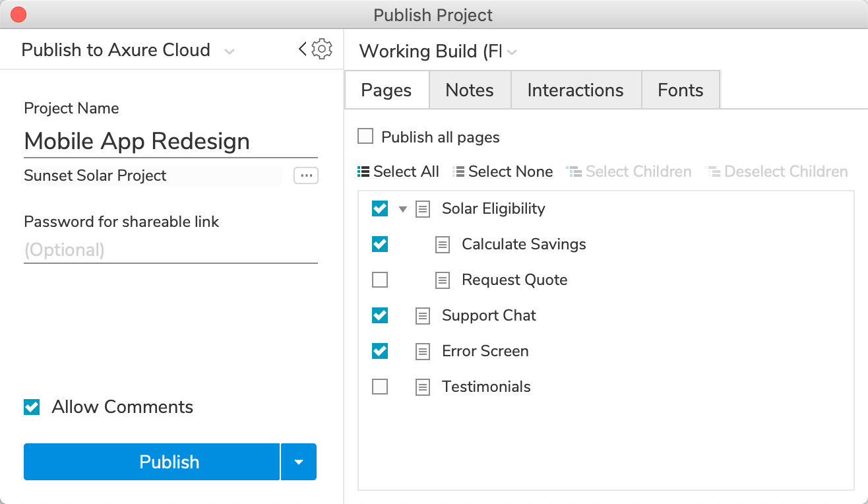Image resolution: width=868 pixels, height=504 pixels.
Task: Uncheck the Error Screen page checkbox
Action: 380,351
